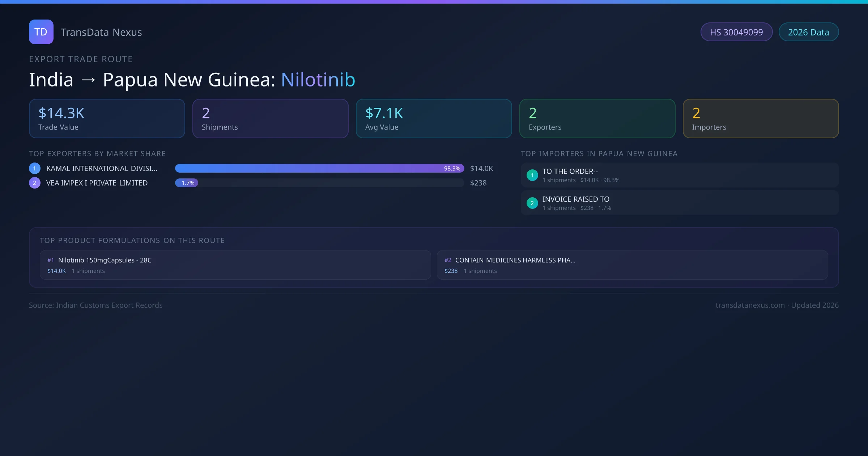This screenshot has width=868, height=456.
Task: Open the $14.3K Trade Value card
Action: (x=107, y=119)
